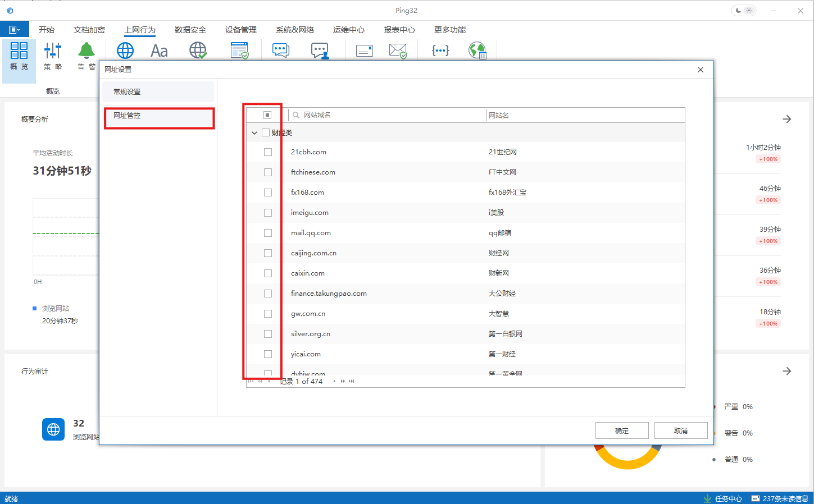814x504 pixels.
Task: Click the globe with green checkmark icon
Action: click(198, 51)
